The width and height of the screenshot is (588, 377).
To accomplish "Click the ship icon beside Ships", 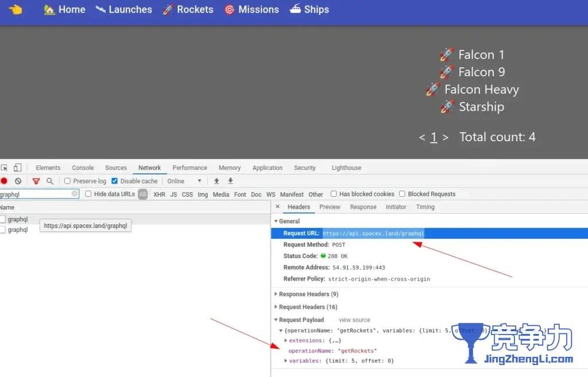I will (295, 9).
